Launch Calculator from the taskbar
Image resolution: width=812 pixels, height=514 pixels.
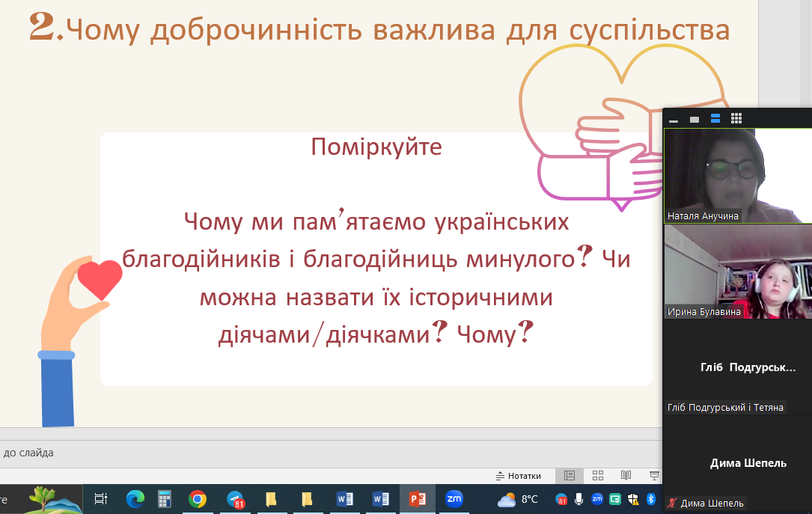(x=165, y=499)
